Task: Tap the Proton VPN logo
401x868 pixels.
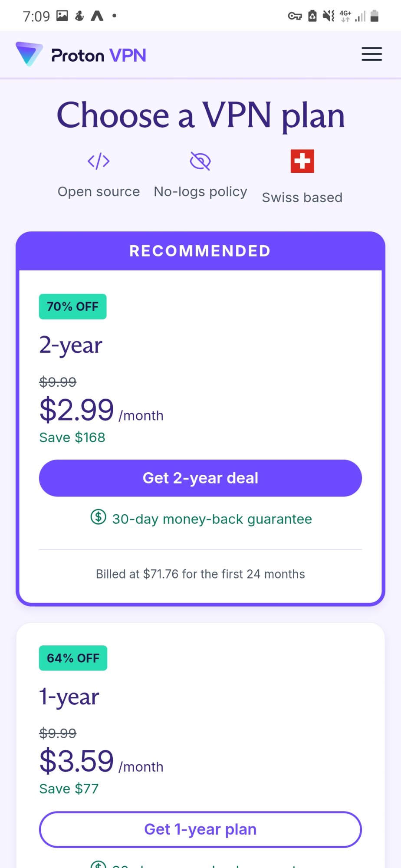Action: coord(82,55)
